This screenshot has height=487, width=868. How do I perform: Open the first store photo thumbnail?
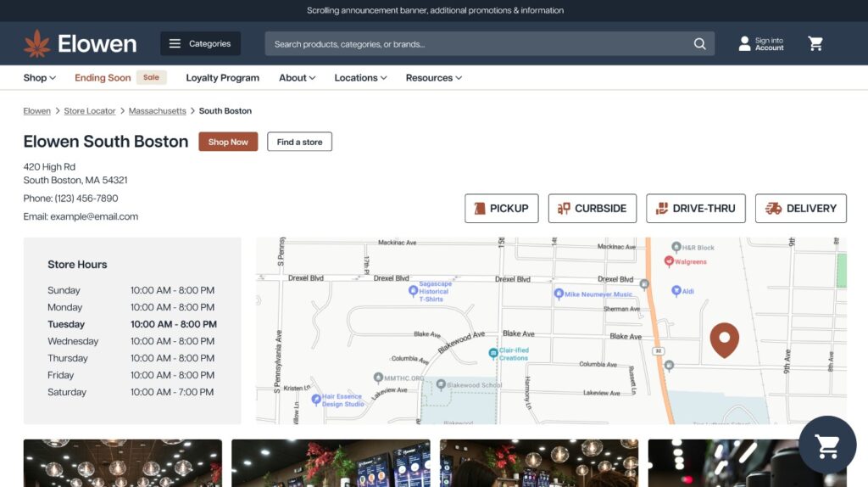[x=123, y=463]
